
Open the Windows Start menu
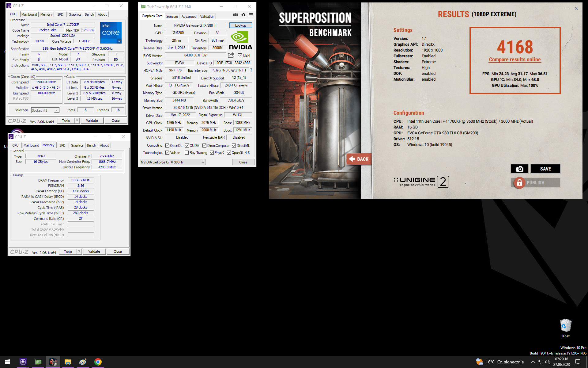pos(7,362)
